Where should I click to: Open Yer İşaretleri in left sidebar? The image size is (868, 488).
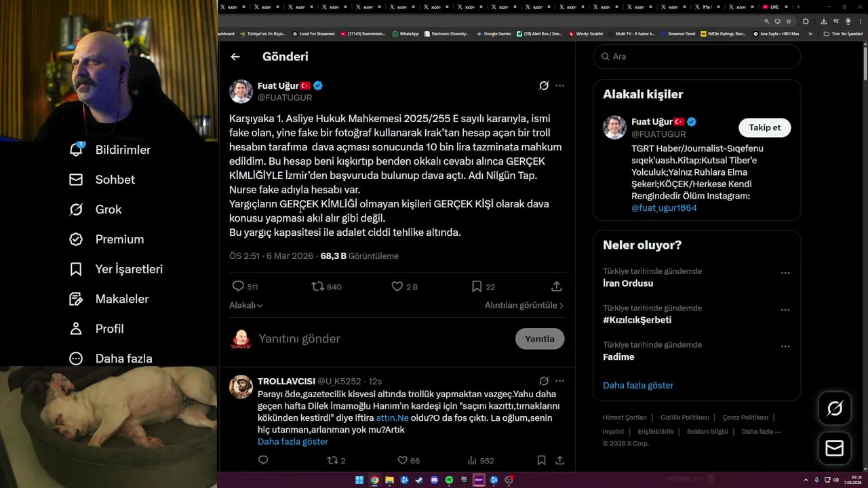[x=116, y=269]
